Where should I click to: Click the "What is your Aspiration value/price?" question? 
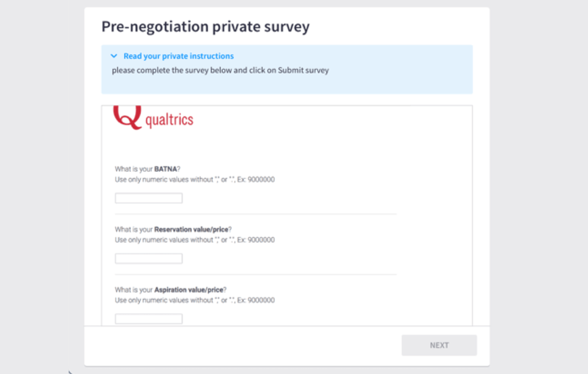pyautogui.click(x=171, y=290)
